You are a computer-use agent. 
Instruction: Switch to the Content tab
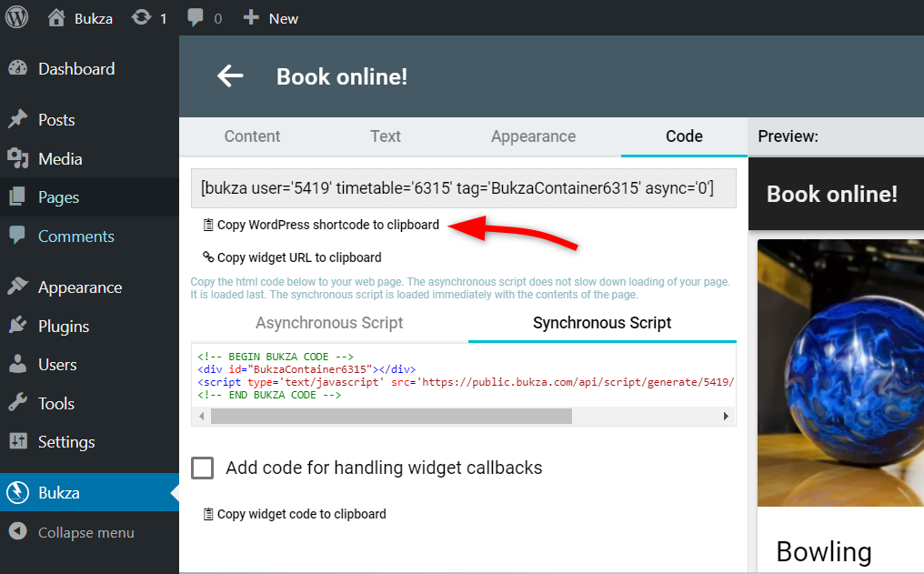(252, 136)
